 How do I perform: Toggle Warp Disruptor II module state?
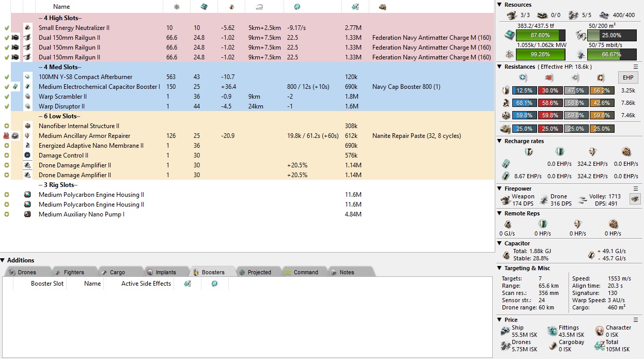point(7,106)
